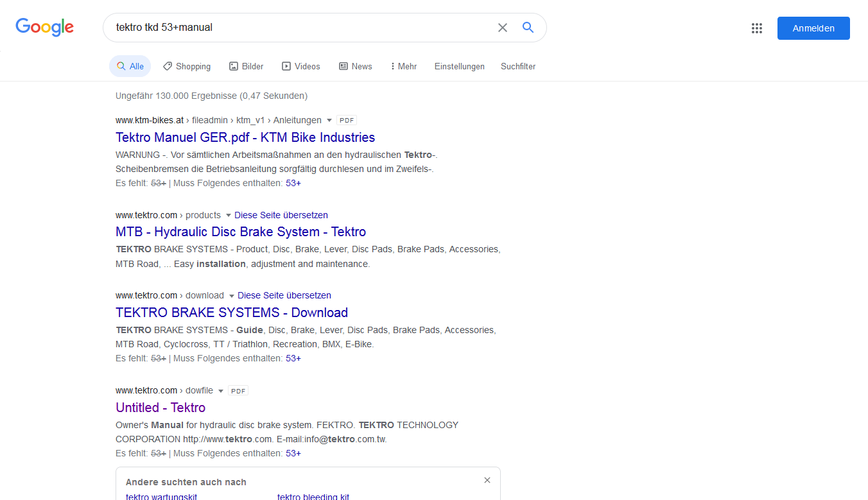This screenshot has height=500, width=868.
Task: Switch to the Videos tab
Action: (301, 66)
